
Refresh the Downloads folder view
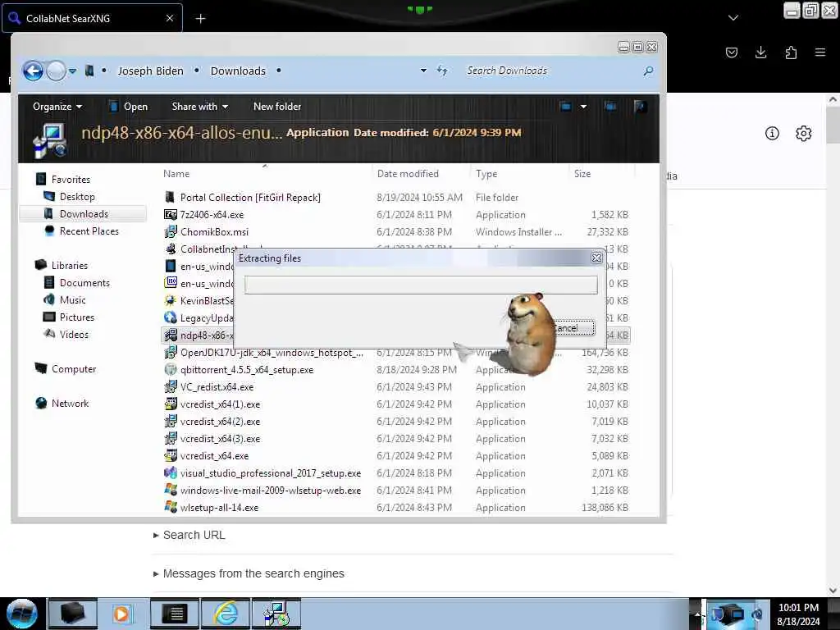[442, 71]
